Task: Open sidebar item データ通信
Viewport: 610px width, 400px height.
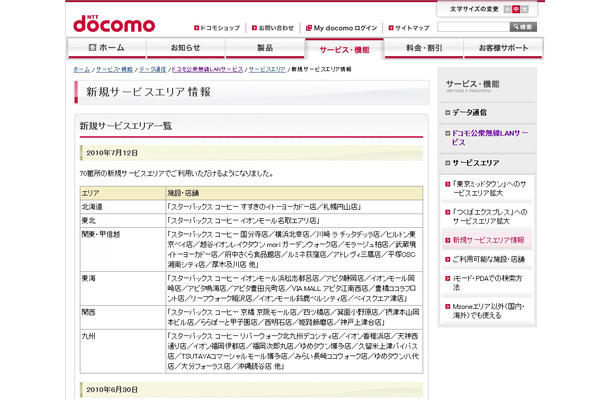Action: [469, 112]
